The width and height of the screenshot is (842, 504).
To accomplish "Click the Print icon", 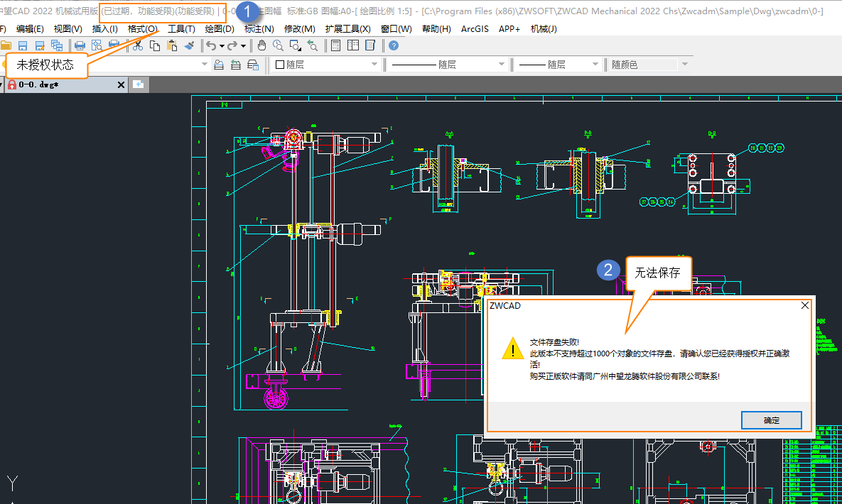I will click(80, 45).
